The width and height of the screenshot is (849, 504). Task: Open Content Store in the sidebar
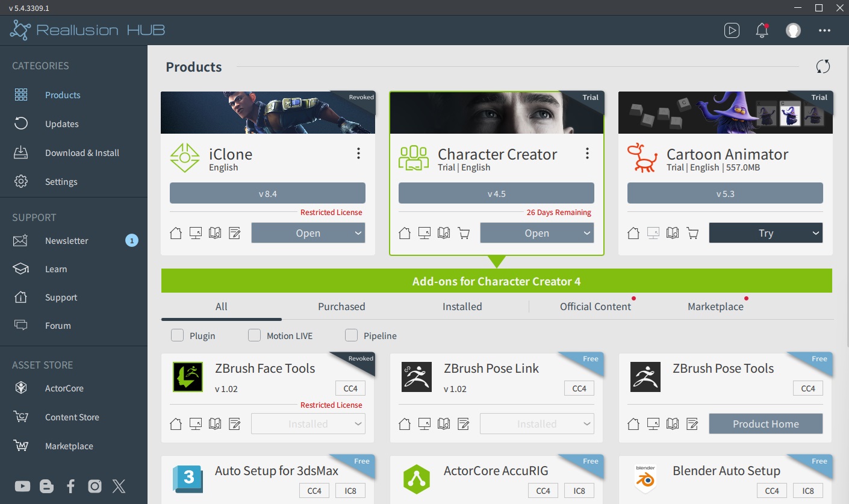(x=73, y=417)
